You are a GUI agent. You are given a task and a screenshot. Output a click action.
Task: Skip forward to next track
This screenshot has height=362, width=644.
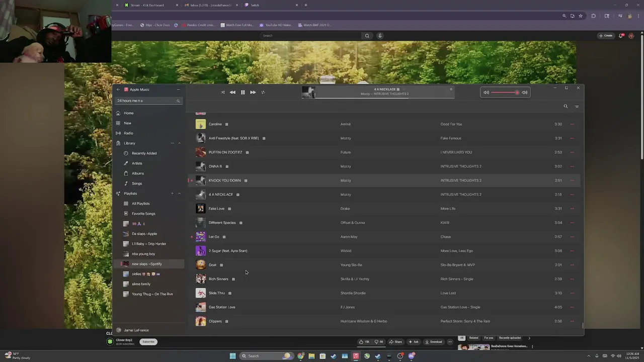coord(253,92)
